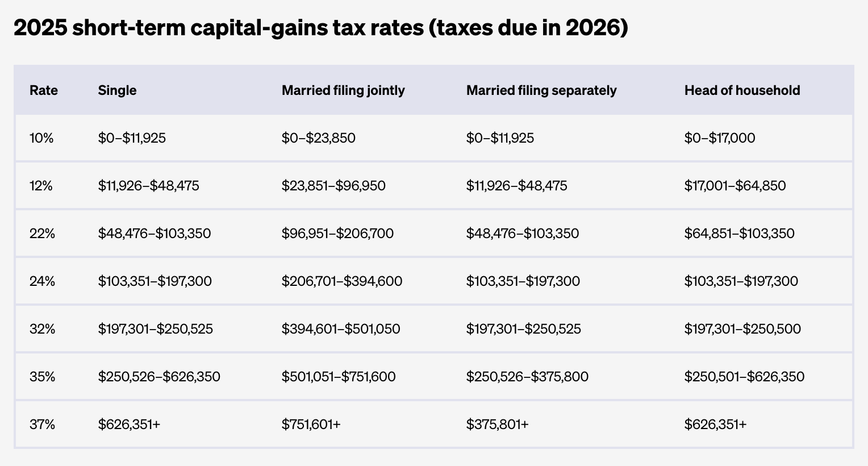The width and height of the screenshot is (868, 466).
Task: Click the 22% rate cell
Action: coord(42,234)
